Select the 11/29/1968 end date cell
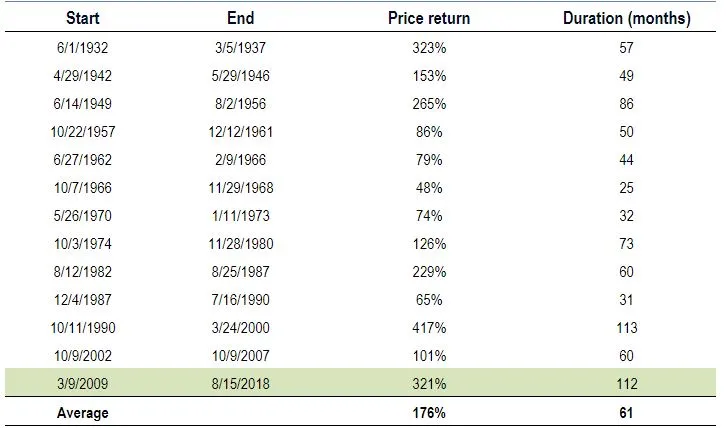 (x=240, y=188)
